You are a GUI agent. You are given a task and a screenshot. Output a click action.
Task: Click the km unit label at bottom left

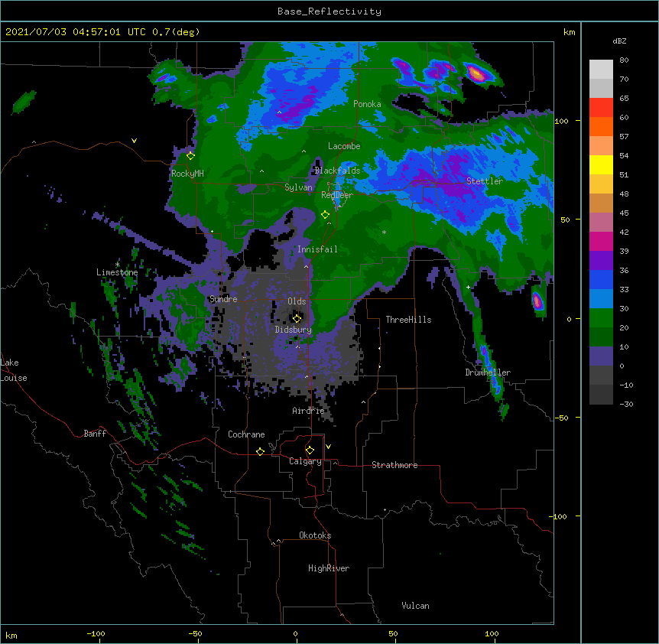11,636
